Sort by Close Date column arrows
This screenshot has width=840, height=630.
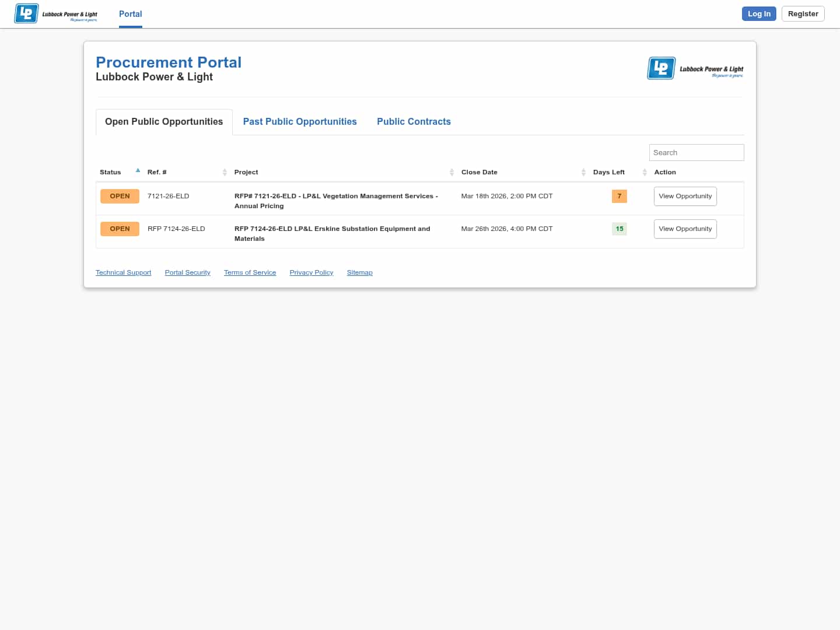[x=583, y=172]
